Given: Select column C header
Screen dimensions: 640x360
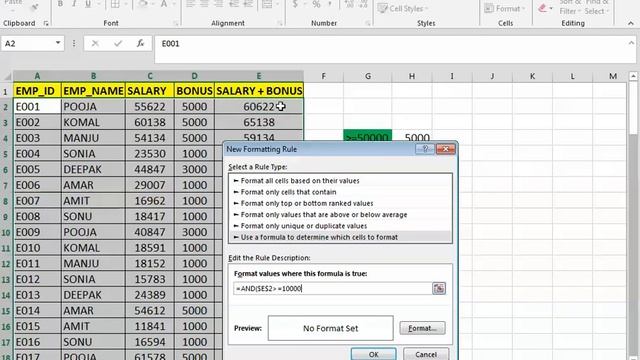Looking at the screenshot, I should 150,76.
